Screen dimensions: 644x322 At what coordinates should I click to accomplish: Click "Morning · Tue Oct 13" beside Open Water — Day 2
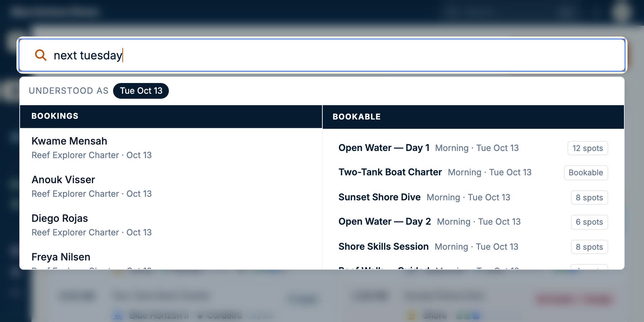pos(479,222)
